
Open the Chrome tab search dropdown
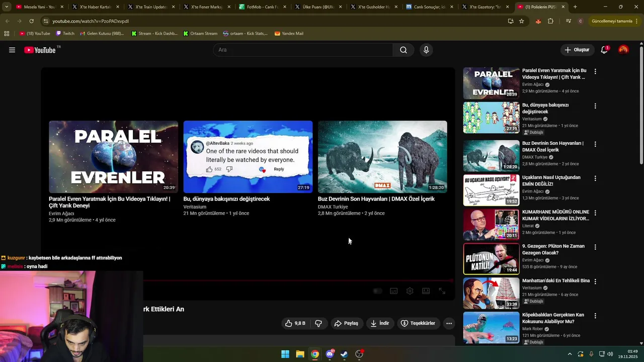click(x=7, y=7)
